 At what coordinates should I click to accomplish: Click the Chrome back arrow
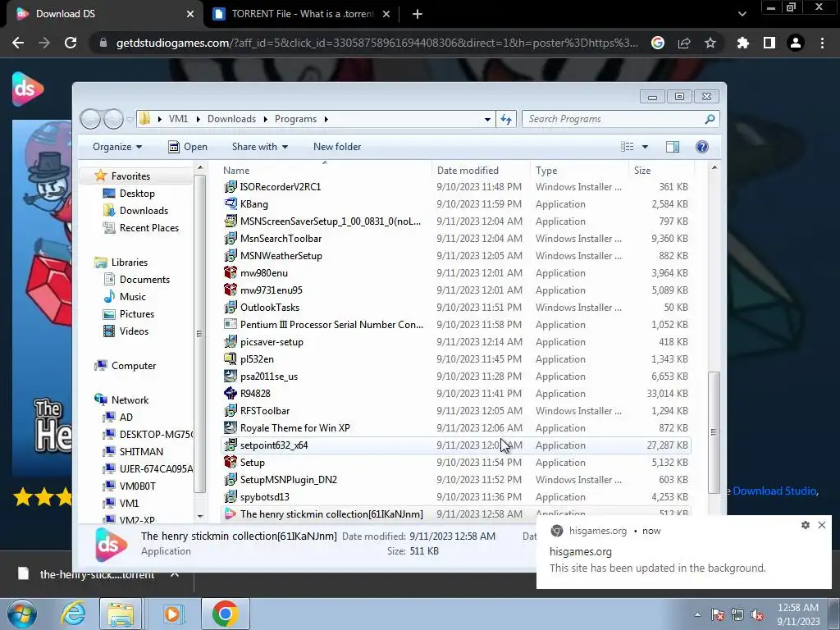18,43
